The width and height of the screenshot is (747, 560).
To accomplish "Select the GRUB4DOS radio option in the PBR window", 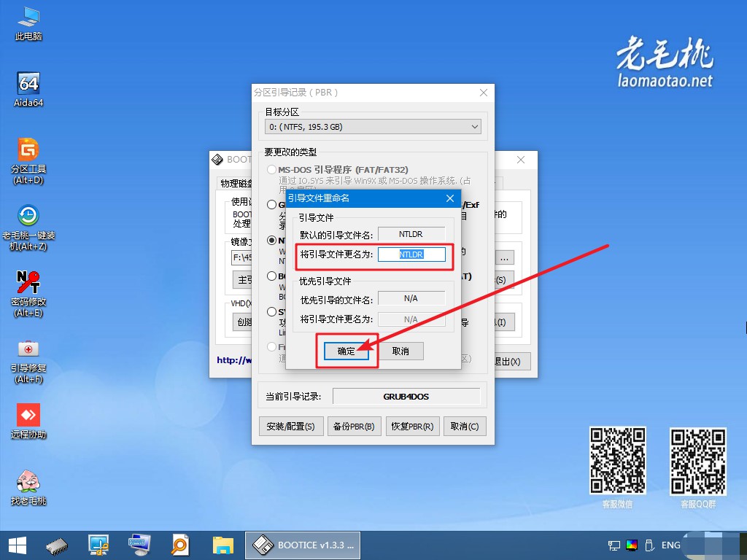I will point(271,205).
